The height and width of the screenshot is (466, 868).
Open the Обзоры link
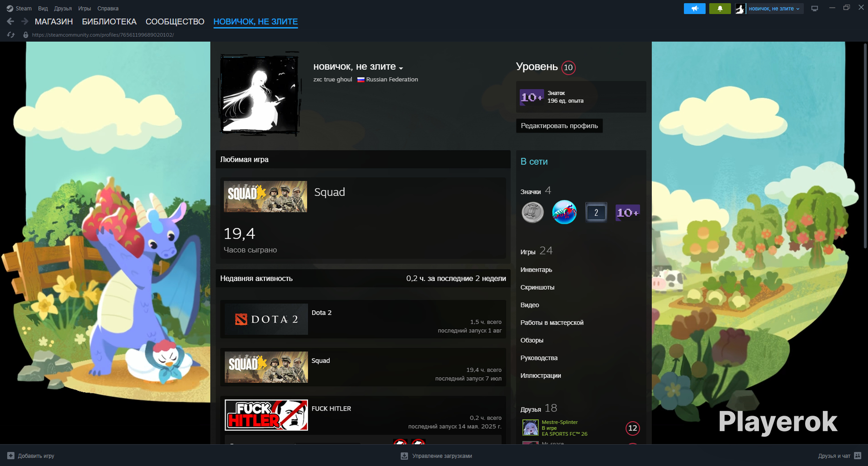click(x=532, y=340)
